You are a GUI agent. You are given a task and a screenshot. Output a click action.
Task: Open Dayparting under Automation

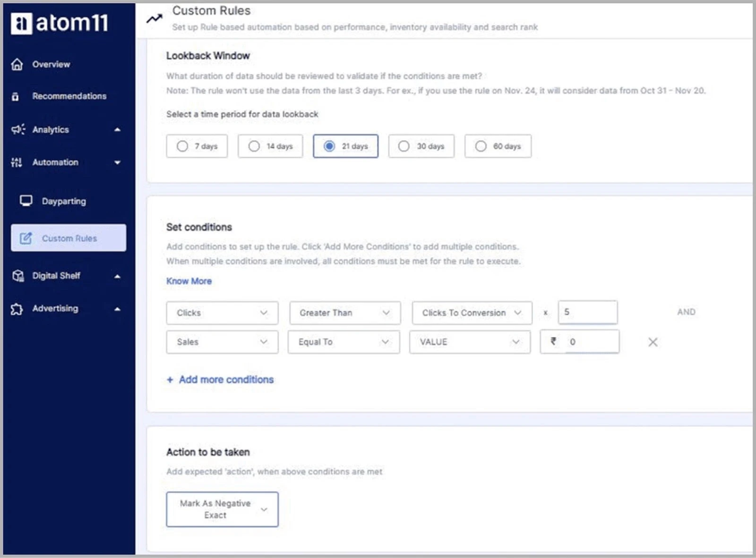pyautogui.click(x=64, y=201)
